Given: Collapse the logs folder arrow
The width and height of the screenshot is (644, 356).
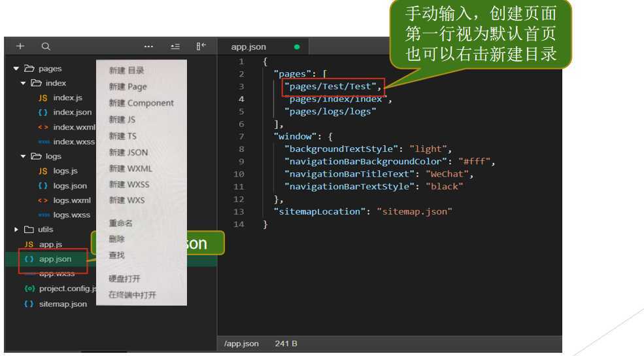Looking at the screenshot, I should tap(23, 156).
